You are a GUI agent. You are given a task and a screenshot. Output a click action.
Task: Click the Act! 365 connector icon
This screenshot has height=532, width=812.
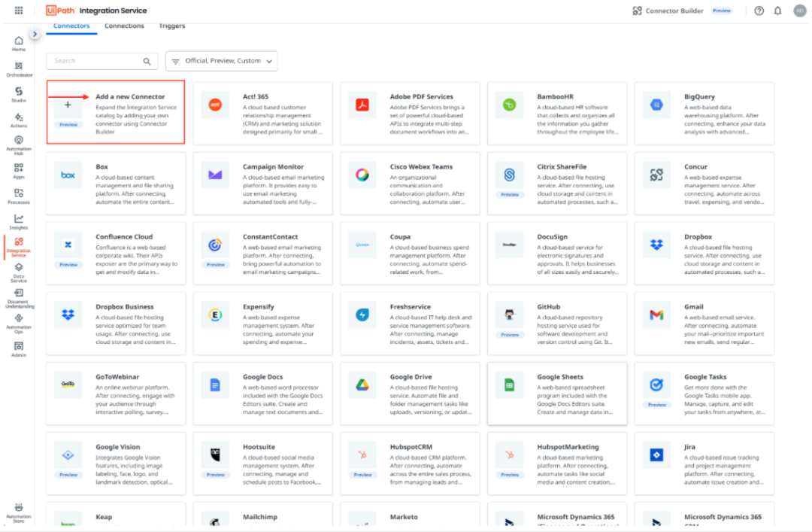(x=216, y=105)
